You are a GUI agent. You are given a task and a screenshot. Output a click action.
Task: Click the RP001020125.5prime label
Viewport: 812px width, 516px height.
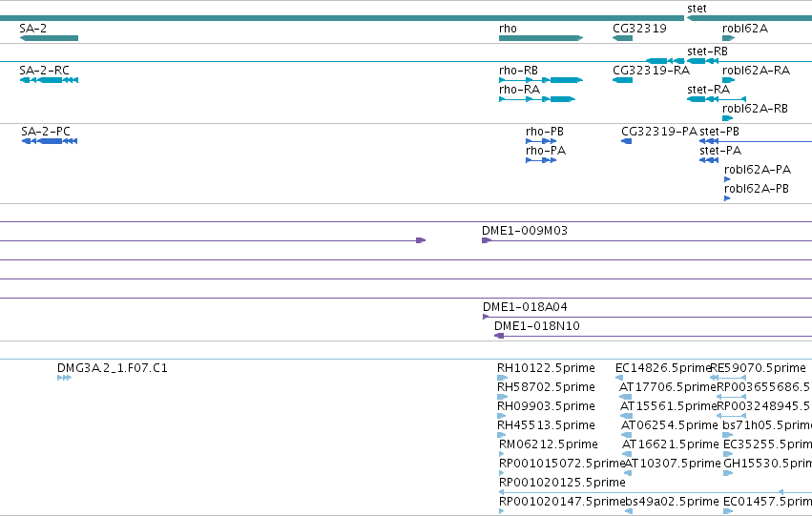pyautogui.click(x=562, y=483)
